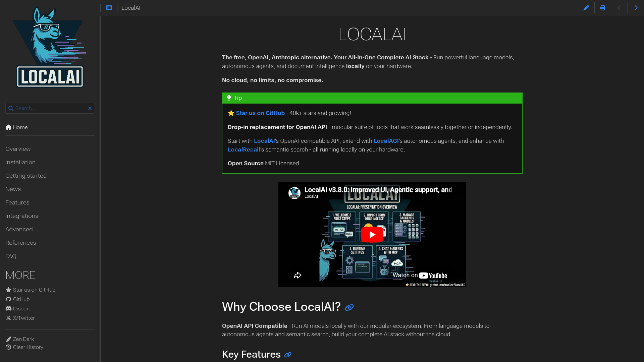Clear the search field with the X button
The image size is (644, 362).
pyautogui.click(x=90, y=108)
